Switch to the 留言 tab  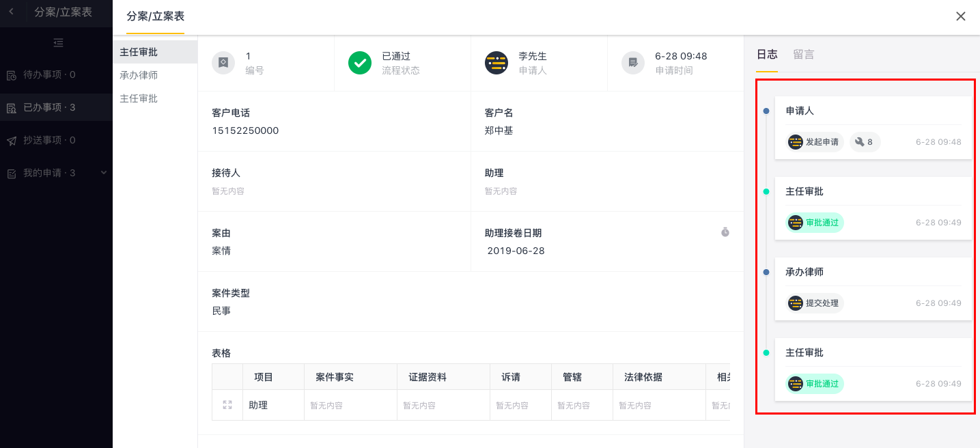[x=803, y=55]
